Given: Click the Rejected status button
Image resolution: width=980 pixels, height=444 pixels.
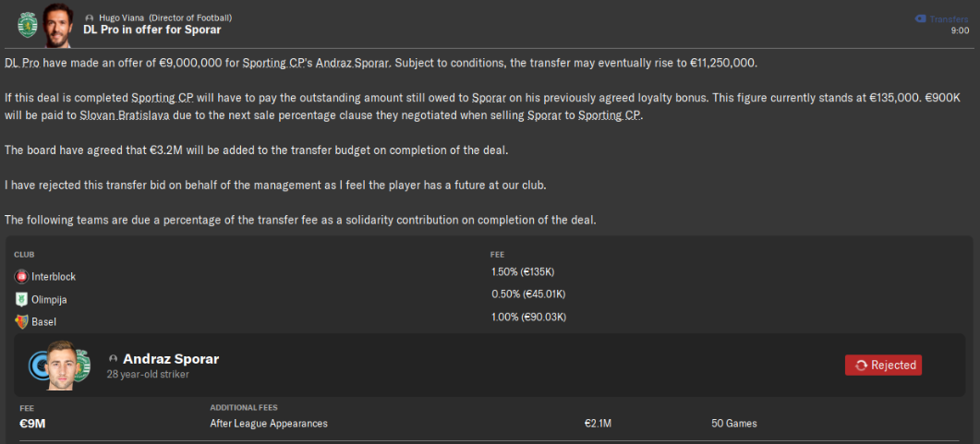Looking at the screenshot, I should coord(883,366).
